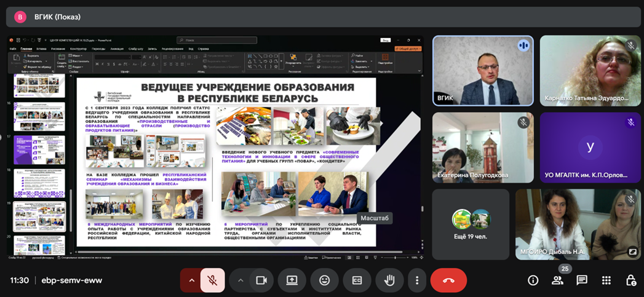The image size is (644, 297).
Task: Leave the call with red hang-up button
Action: point(448,280)
